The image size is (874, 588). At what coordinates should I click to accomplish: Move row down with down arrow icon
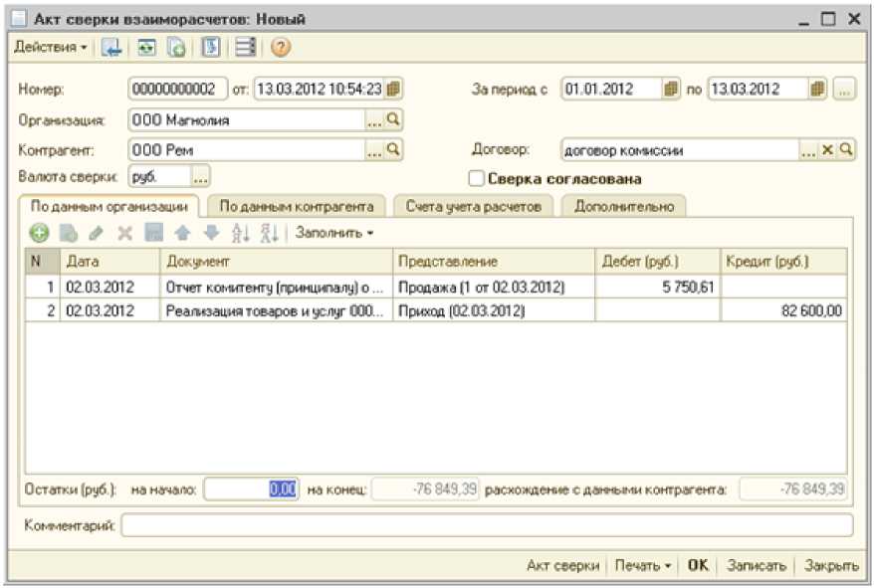[211, 233]
